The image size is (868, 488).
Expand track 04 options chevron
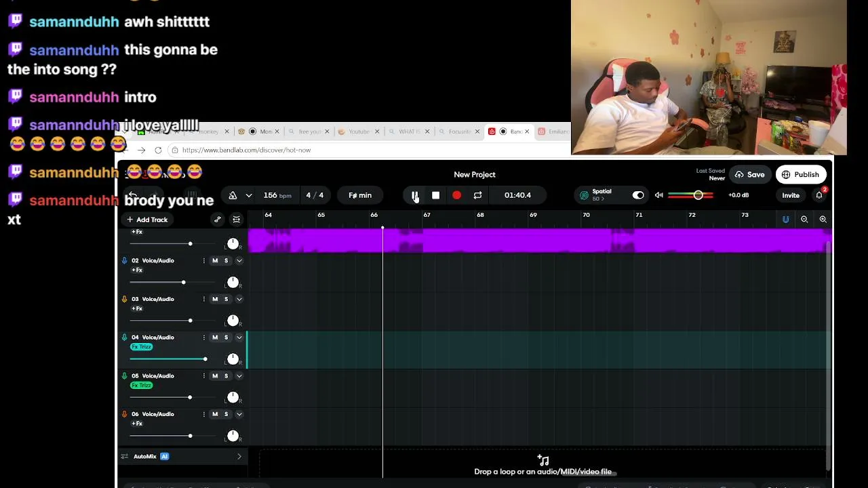tap(239, 338)
